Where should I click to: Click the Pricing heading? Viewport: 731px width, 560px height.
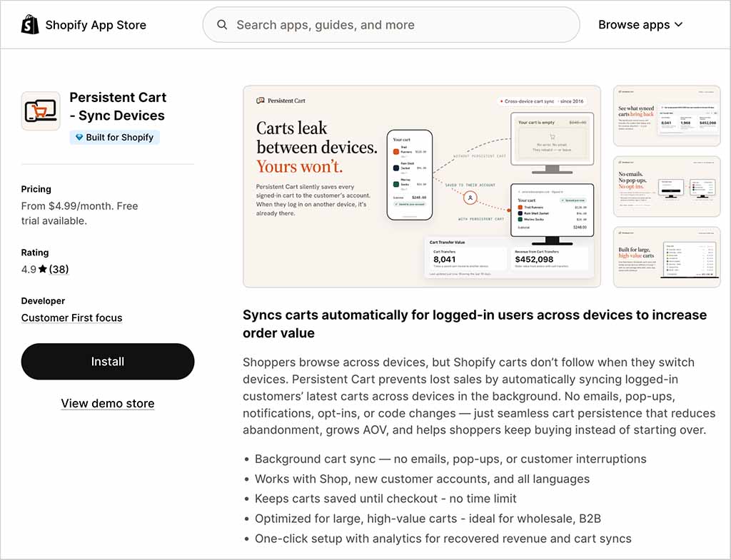[x=36, y=189]
